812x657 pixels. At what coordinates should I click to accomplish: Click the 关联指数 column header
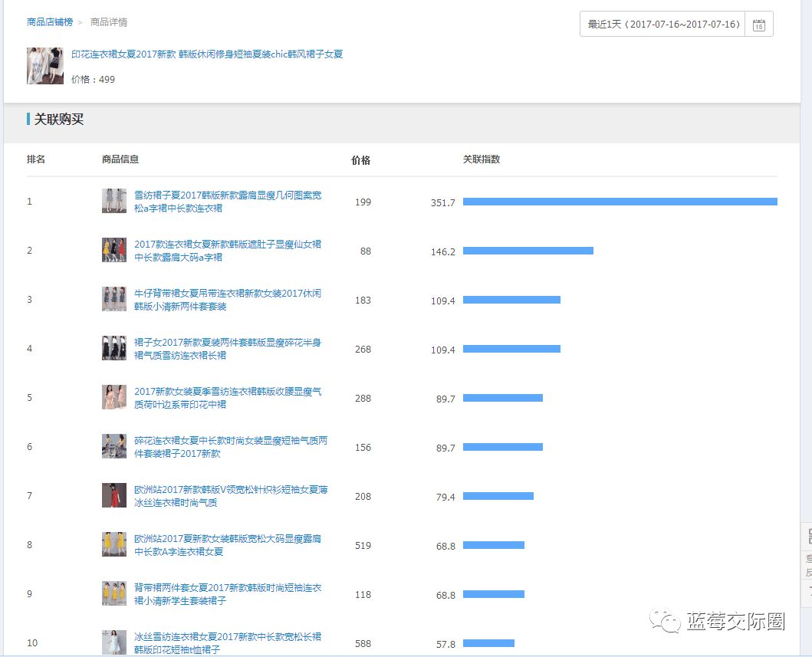tap(481, 159)
